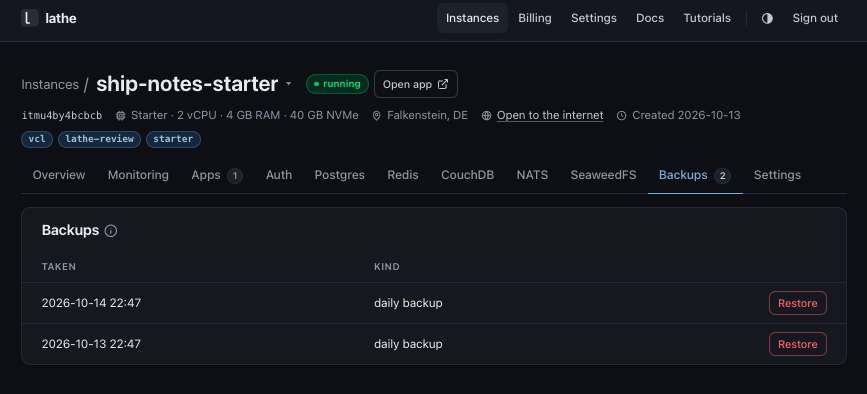
Task: Click the vcl tag
Action: click(37, 139)
